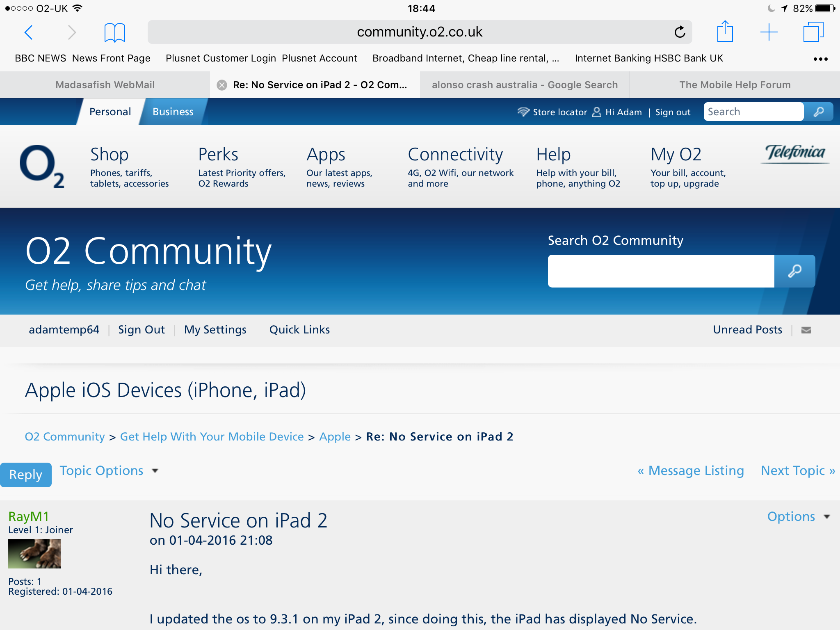
Task: Open the private messages envelope icon
Action: click(806, 330)
